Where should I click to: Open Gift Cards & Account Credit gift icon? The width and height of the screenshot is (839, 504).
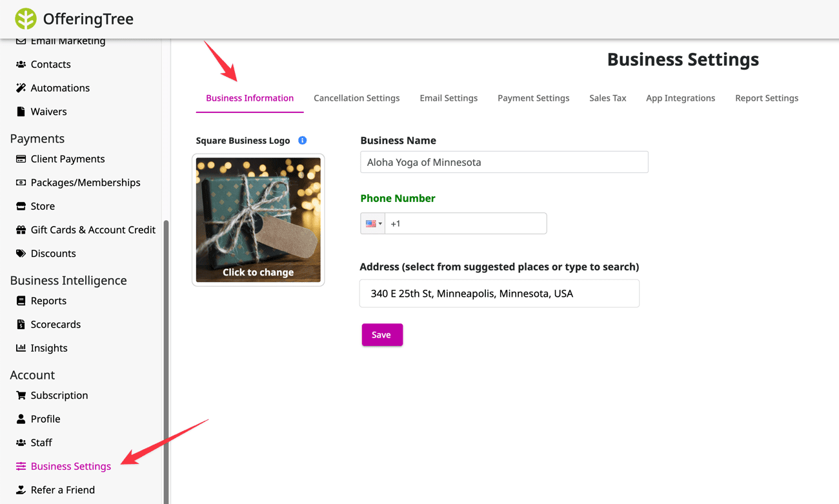(x=21, y=230)
